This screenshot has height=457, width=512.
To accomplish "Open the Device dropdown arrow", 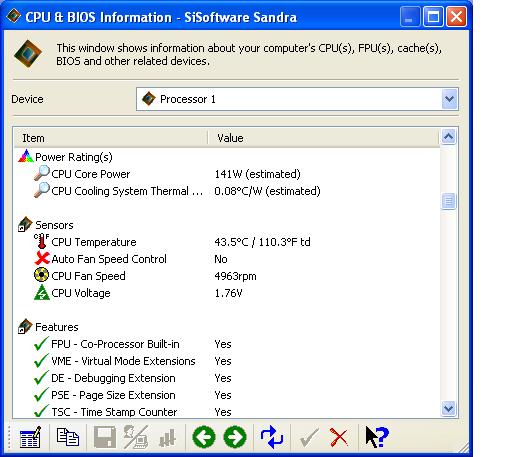I will click(449, 99).
